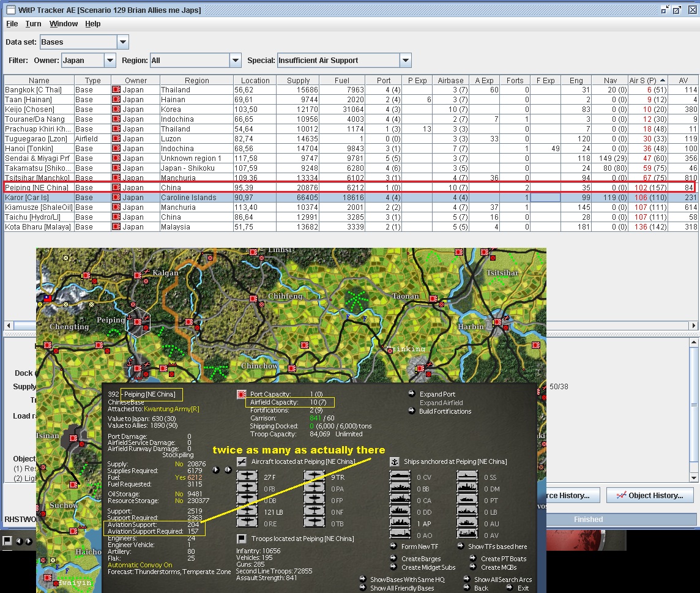Click the flag icon beside Troops located
The width and height of the screenshot is (700, 593).
242,539
